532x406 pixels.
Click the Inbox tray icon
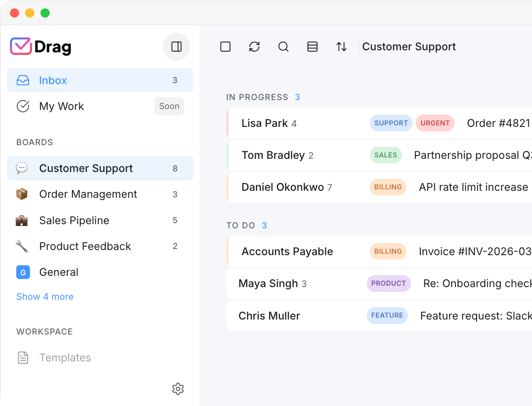(23, 80)
